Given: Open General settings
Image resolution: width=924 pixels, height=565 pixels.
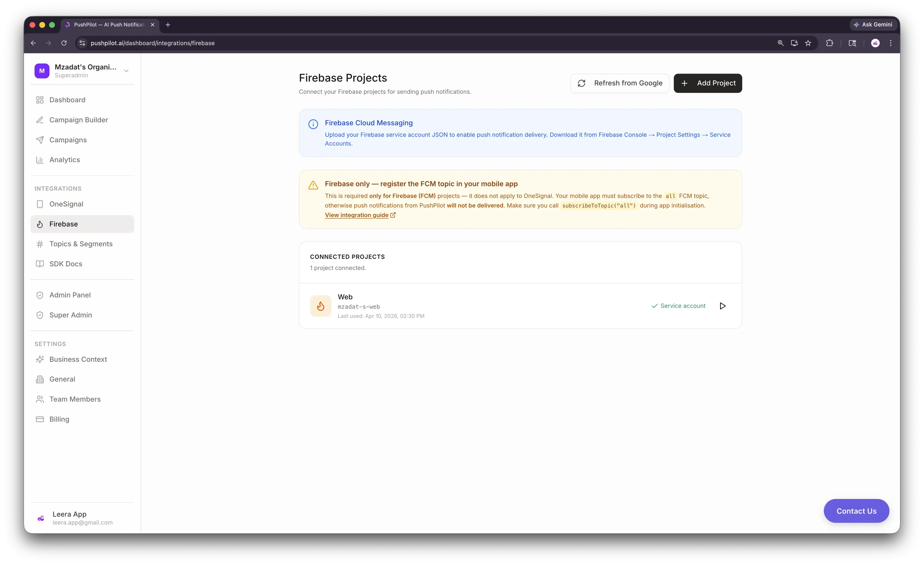Looking at the screenshot, I should coord(82,379).
